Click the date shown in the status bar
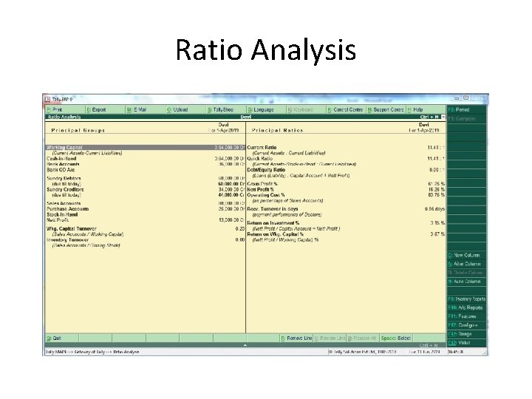The height and width of the screenshot is (399, 532). coord(424,352)
